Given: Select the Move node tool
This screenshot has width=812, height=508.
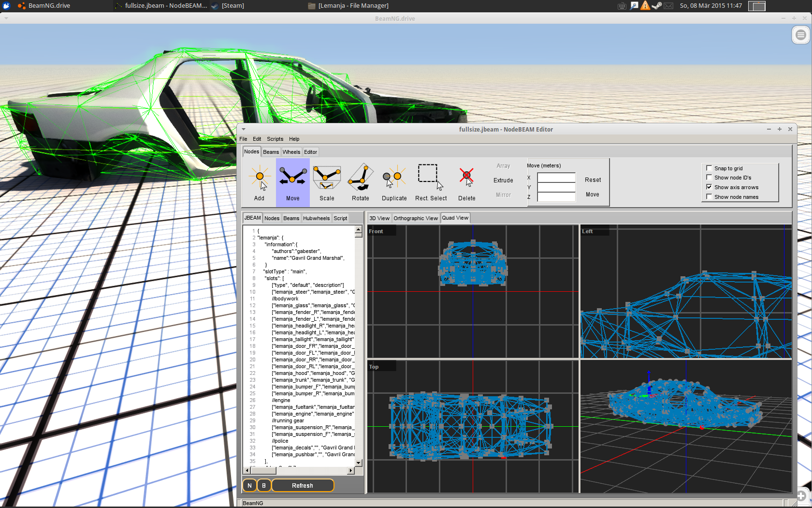Looking at the screenshot, I should tap(292, 183).
